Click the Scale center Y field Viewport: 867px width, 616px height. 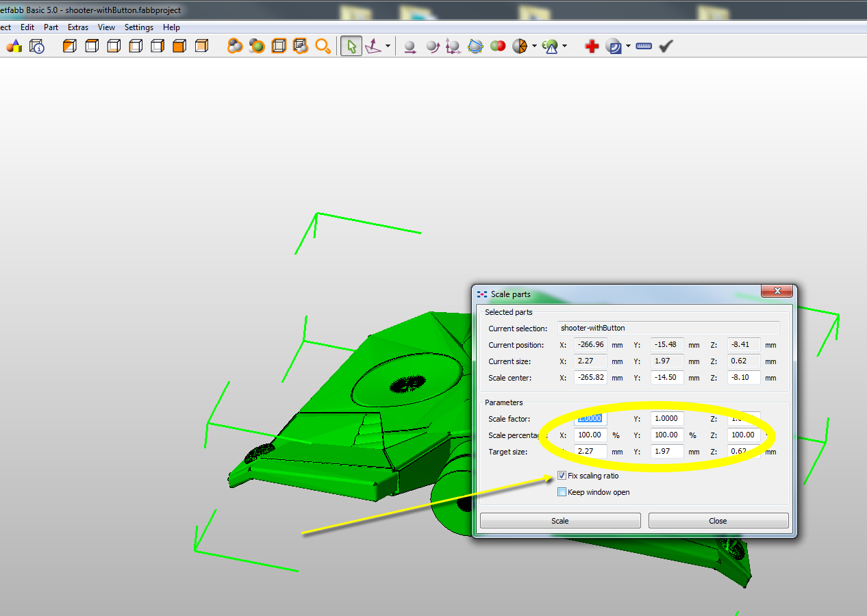click(667, 378)
